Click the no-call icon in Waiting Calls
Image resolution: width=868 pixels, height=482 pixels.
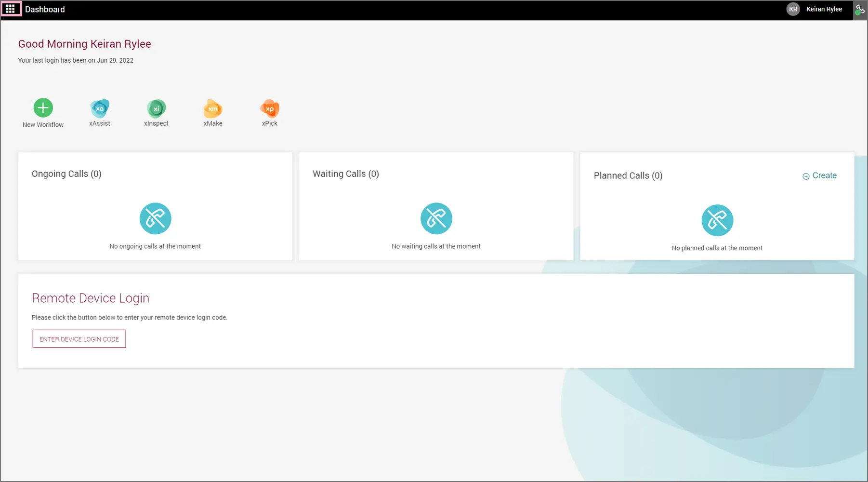click(436, 218)
